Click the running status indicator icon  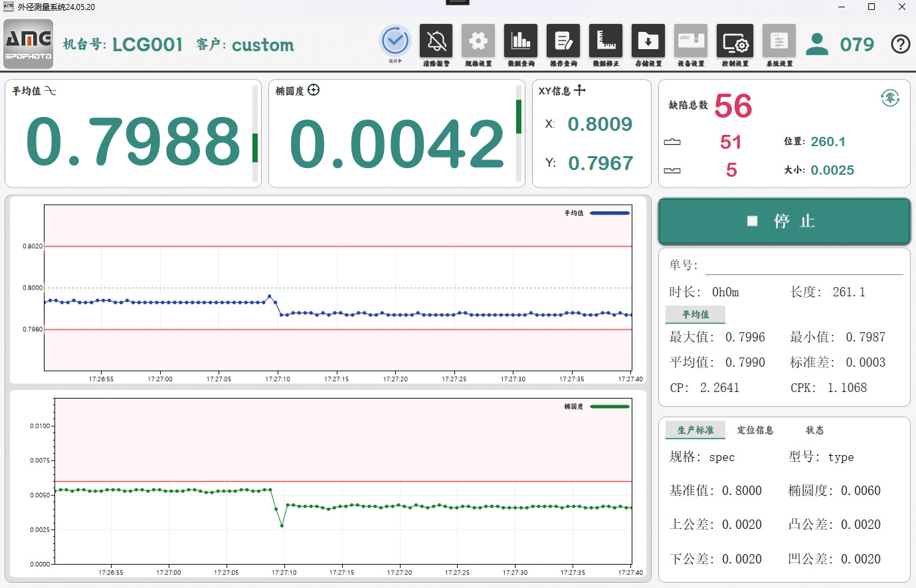(x=395, y=41)
